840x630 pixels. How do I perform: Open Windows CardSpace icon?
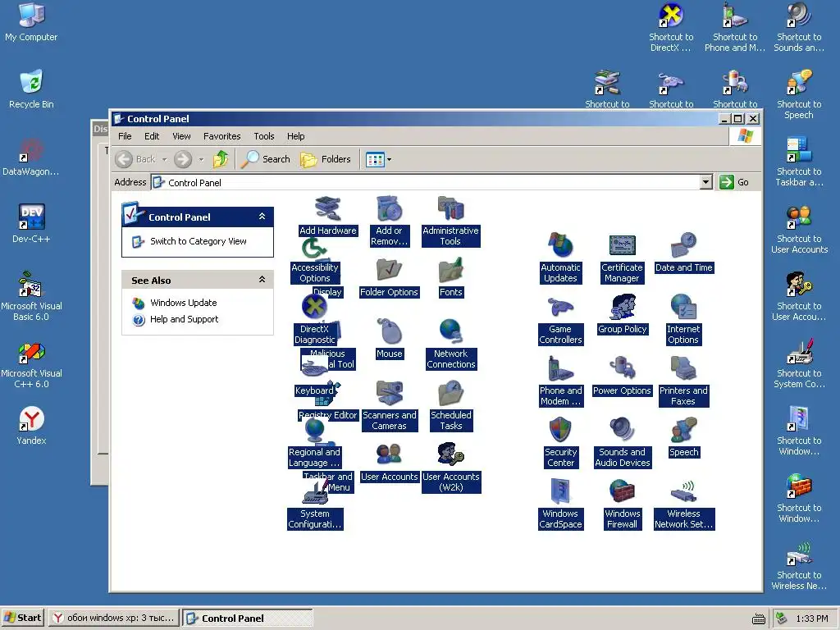pyautogui.click(x=560, y=492)
